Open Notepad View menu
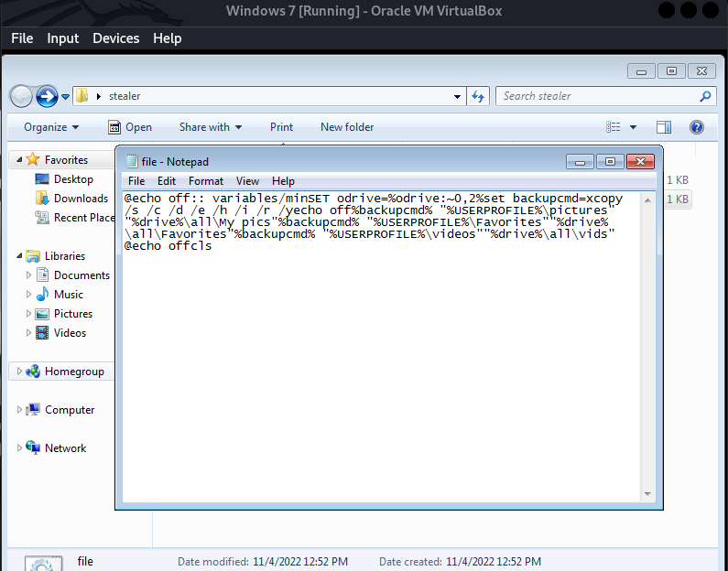Screen dimensions: 728x571 pyautogui.click(x=247, y=181)
